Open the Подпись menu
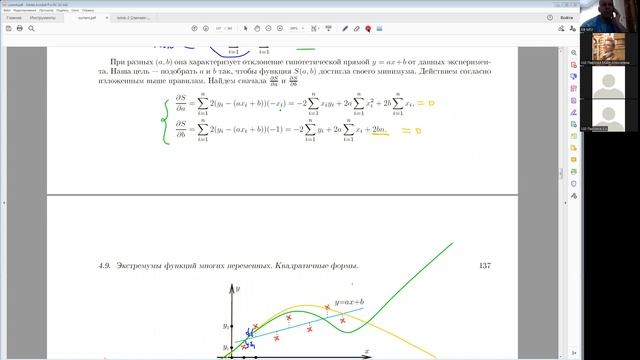Viewport: 640px width, 360px height. 62,10
